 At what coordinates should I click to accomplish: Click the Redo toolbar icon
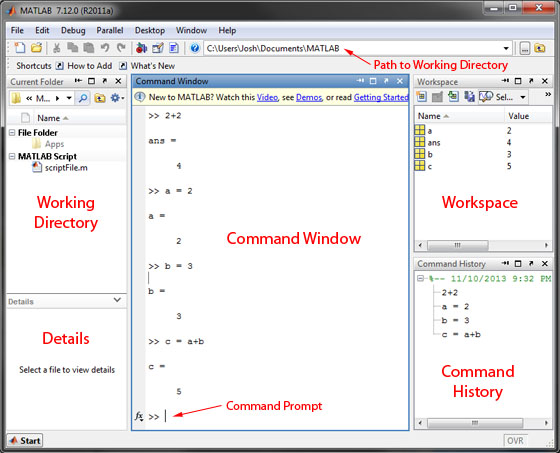tap(121, 48)
